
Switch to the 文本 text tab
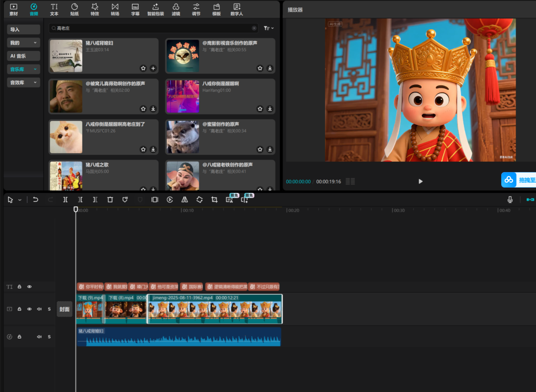click(x=54, y=9)
